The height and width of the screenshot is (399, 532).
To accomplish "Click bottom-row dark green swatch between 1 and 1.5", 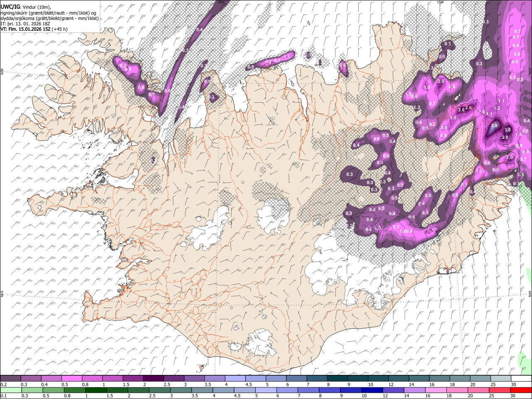I will 96,390.
